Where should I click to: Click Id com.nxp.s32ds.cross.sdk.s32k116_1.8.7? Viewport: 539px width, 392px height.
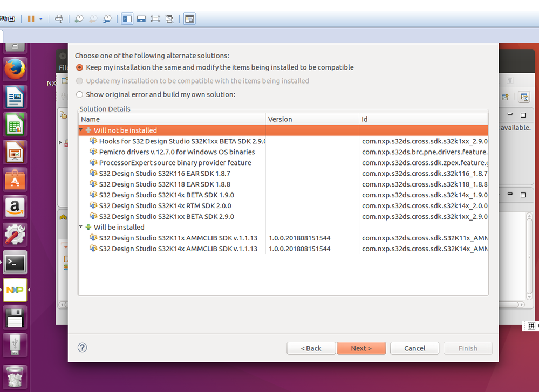[x=425, y=174]
